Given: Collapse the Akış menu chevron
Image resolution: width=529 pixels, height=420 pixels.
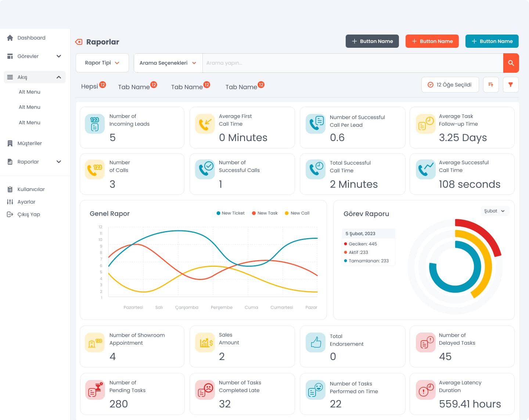Looking at the screenshot, I should tap(59, 77).
